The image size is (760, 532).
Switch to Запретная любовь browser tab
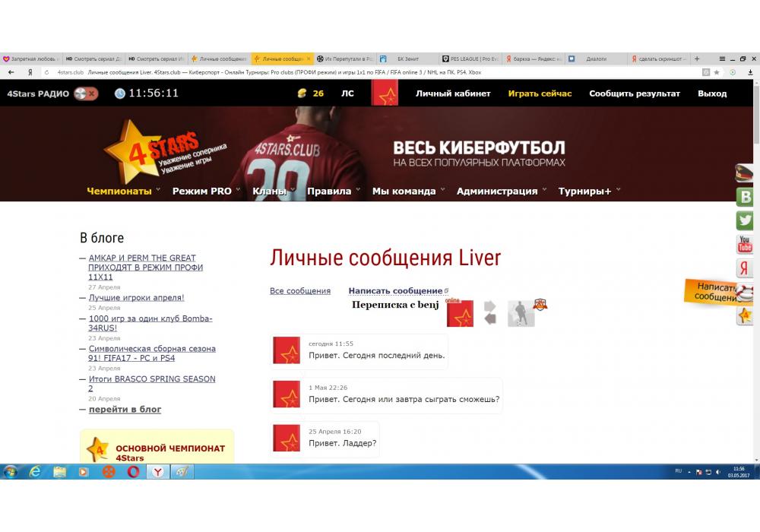(31, 59)
